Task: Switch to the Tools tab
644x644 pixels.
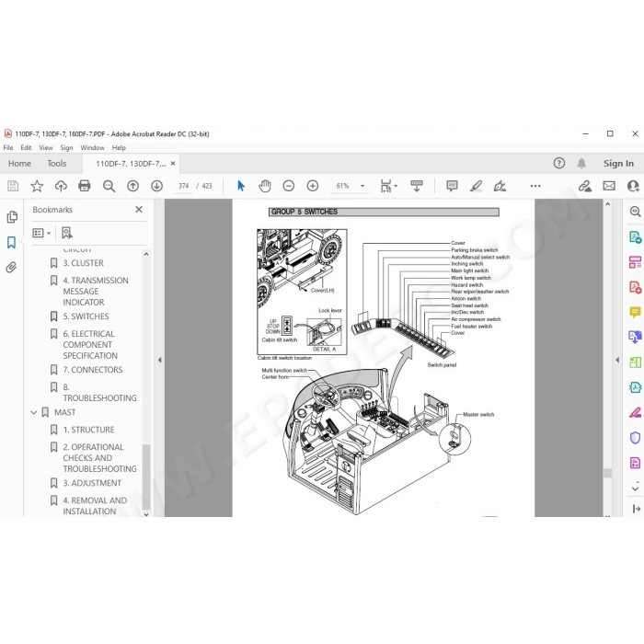Action: coord(57,164)
